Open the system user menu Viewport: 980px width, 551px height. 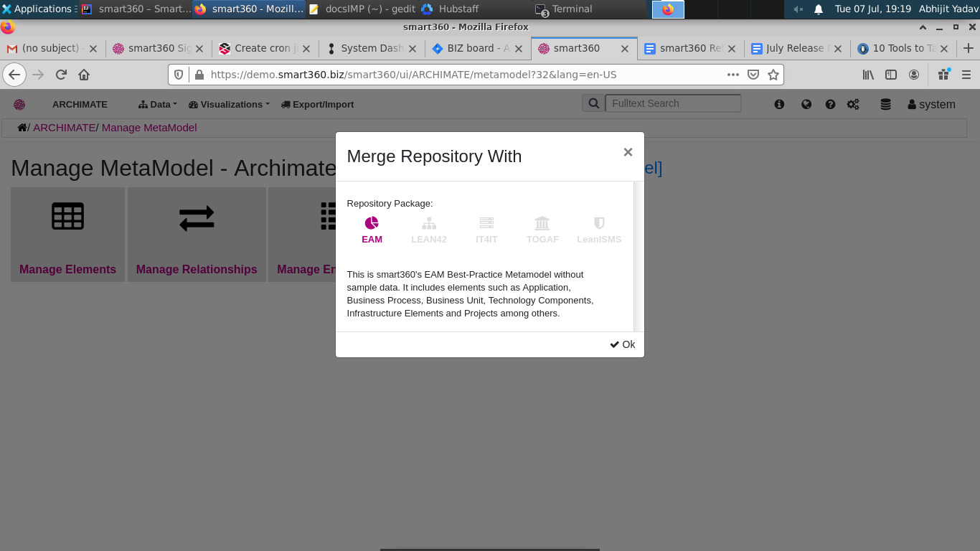click(931, 105)
